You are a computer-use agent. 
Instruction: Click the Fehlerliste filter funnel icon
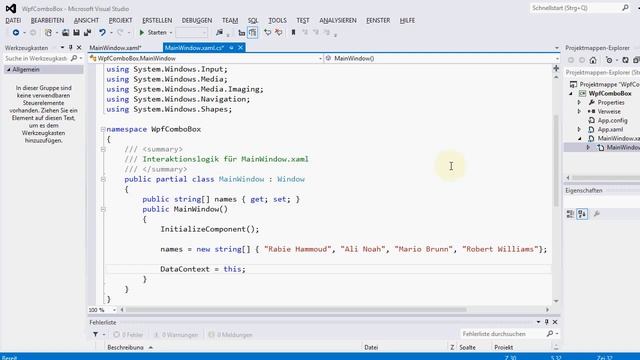[x=95, y=335]
